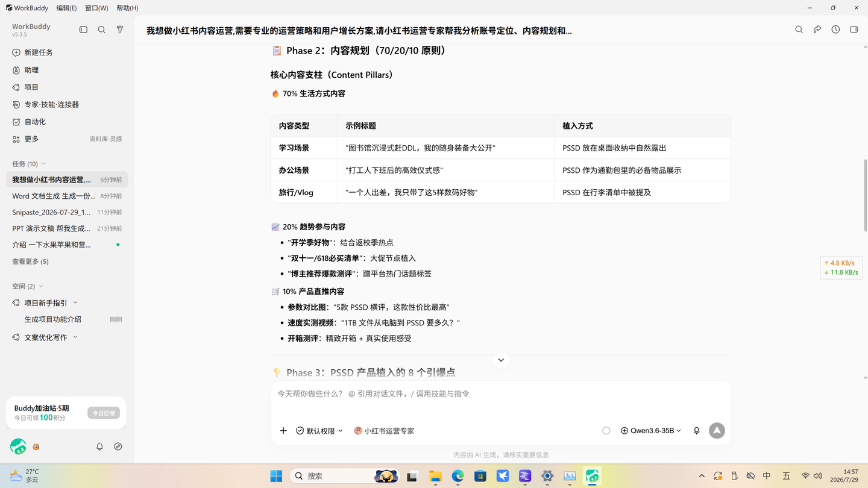Toggle the right side panel
Viewport: 868px width, 488px height.
pyautogui.click(x=854, y=30)
